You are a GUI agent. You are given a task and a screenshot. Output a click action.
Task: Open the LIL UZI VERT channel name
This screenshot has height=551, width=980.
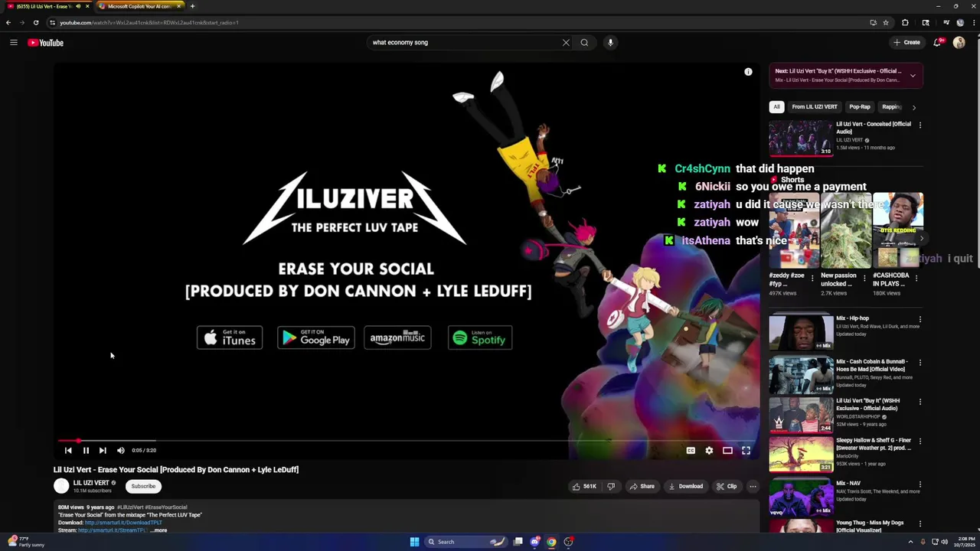(91, 483)
